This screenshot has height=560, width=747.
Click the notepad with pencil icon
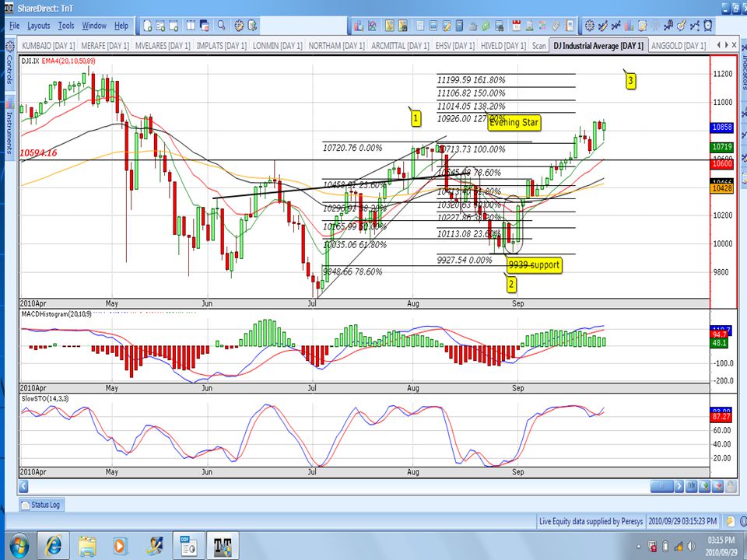[x=642, y=26]
